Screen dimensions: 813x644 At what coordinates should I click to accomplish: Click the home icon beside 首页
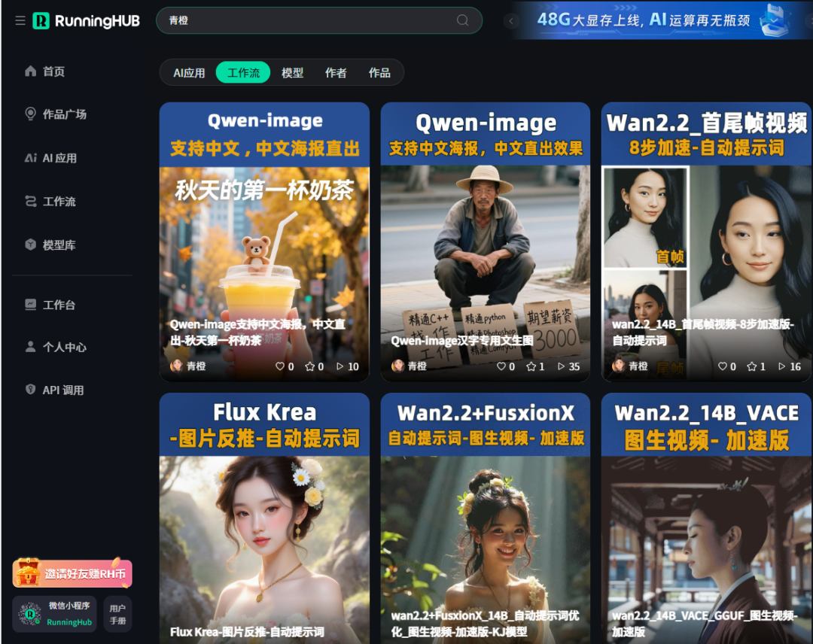pyautogui.click(x=31, y=71)
